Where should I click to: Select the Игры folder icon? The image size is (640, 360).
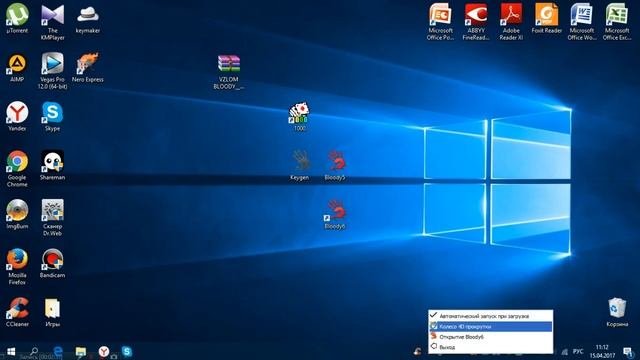point(53,312)
